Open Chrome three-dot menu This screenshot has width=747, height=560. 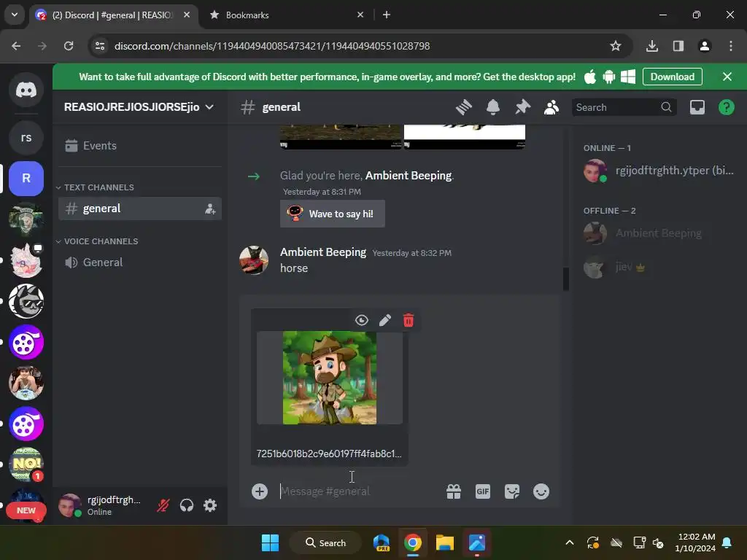(x=731, y=46)
